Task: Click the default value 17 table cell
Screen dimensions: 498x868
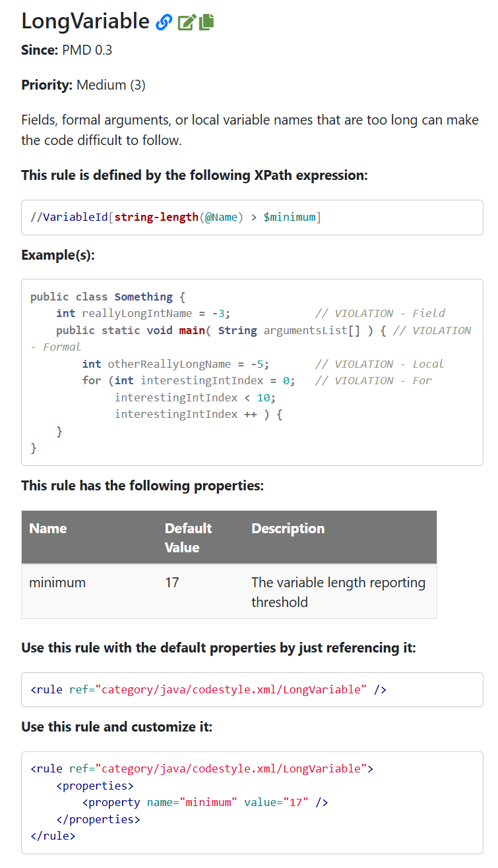Action: coord(172,583)
